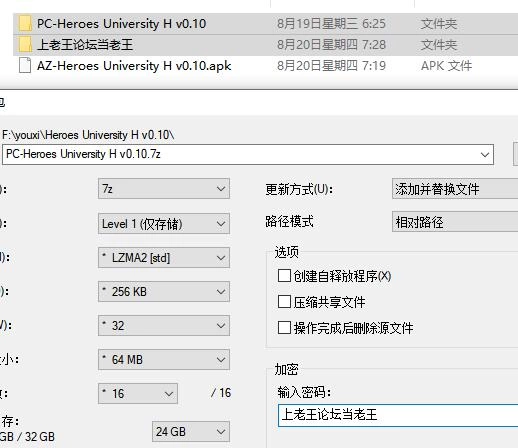Expand the word size dropdown showing 32
518x448 pixels.
coord(164,326)
